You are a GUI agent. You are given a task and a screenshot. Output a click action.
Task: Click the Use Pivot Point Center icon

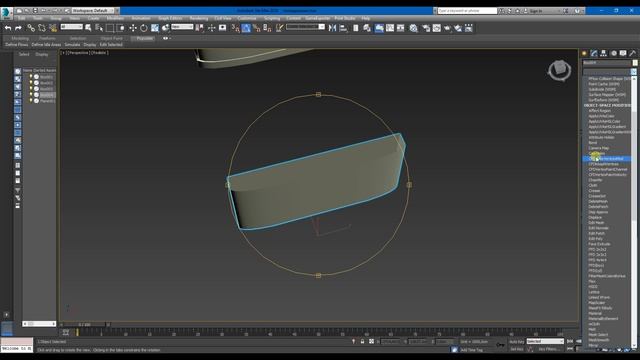(x=200, y=28)
